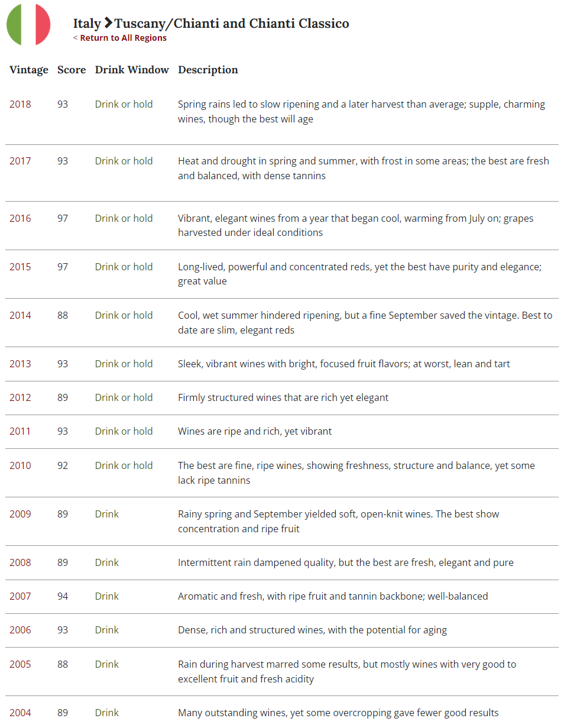Click the Score column header

[x=72, y=70]
